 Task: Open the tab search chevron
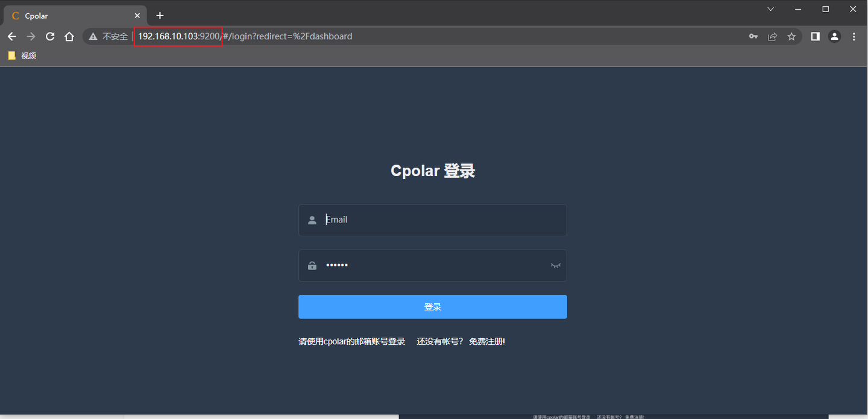(x=770, y=9)
